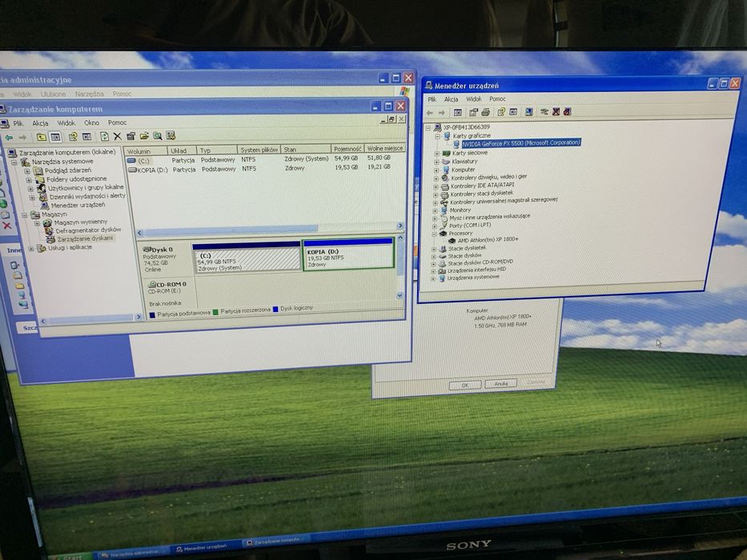
Task: Click Wolumin column header
Action: (x=146, y=151)
